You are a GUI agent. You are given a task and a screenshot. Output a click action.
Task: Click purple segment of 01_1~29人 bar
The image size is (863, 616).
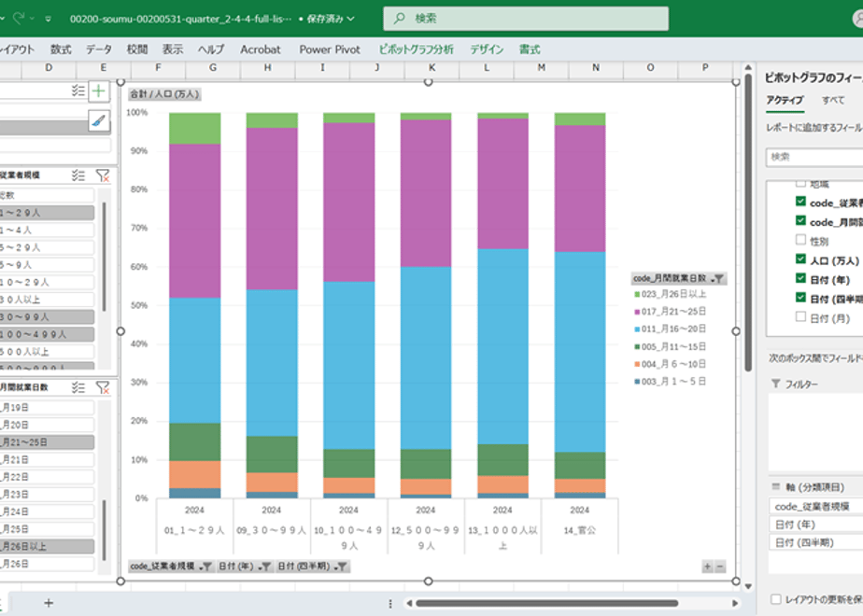click(195, 221)
